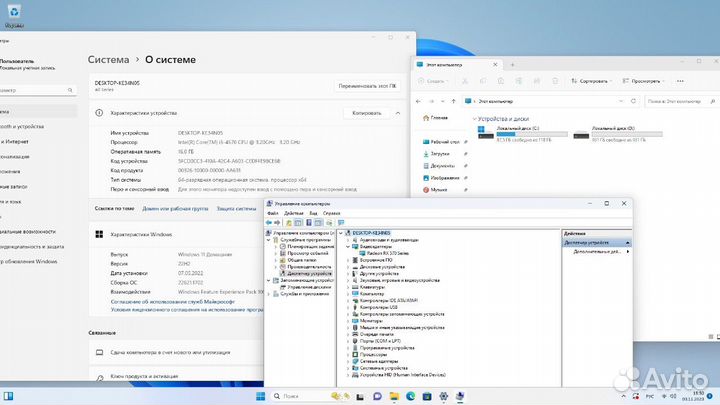
Task: Open the Downloads folder in the sidebar
Action: point(439,154)
